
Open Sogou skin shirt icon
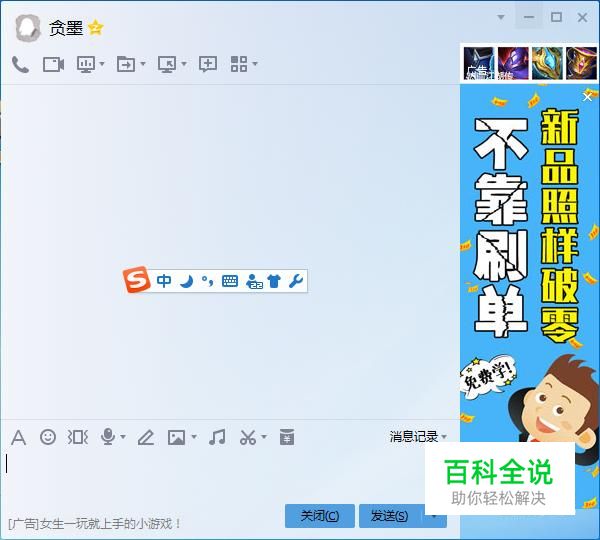(274, 281)
